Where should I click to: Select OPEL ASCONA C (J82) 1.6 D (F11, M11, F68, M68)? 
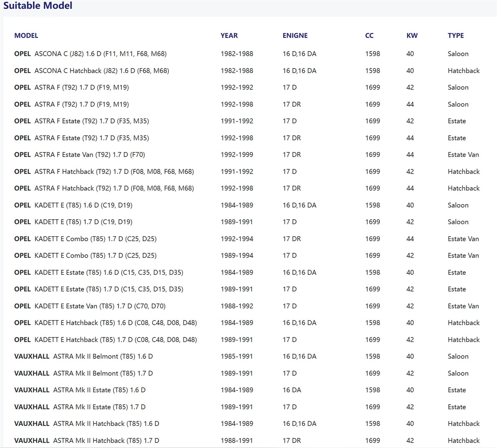(x=90, y=54)
